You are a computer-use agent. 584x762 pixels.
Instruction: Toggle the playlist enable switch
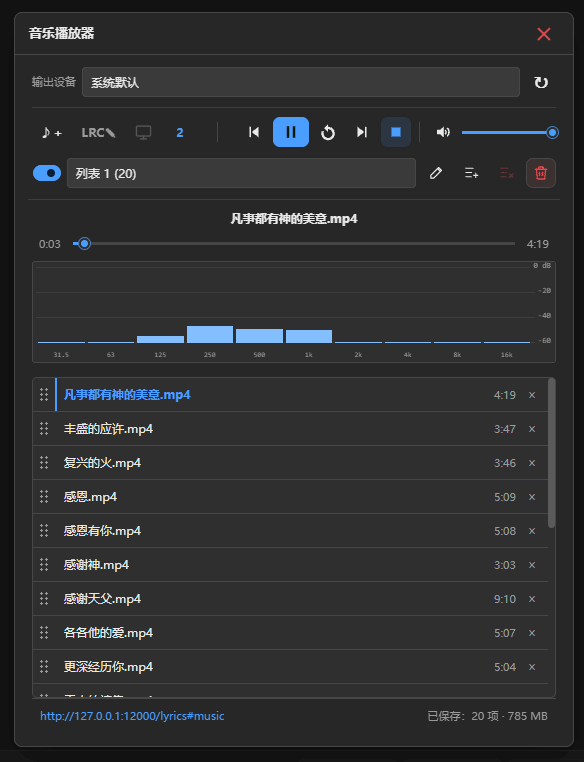47,173
